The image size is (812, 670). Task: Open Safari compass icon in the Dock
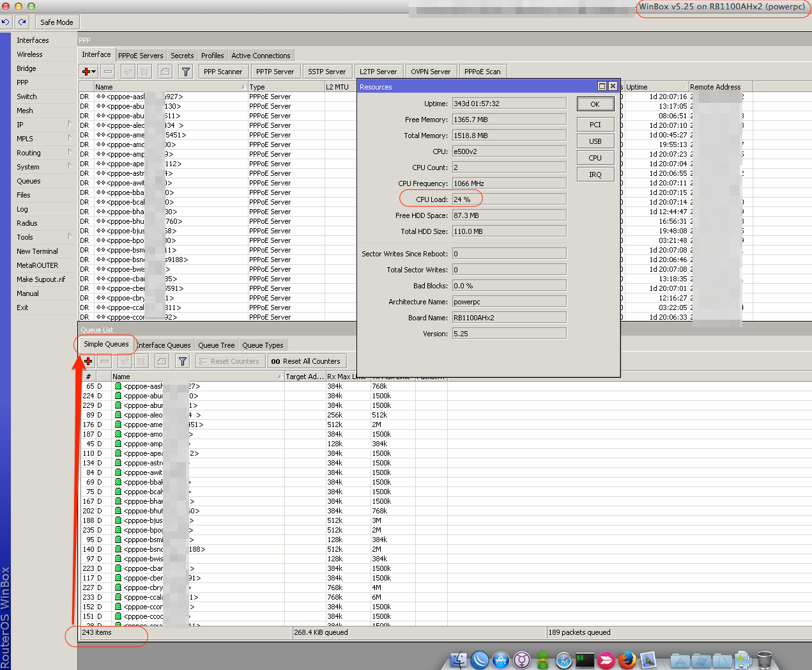563,660
